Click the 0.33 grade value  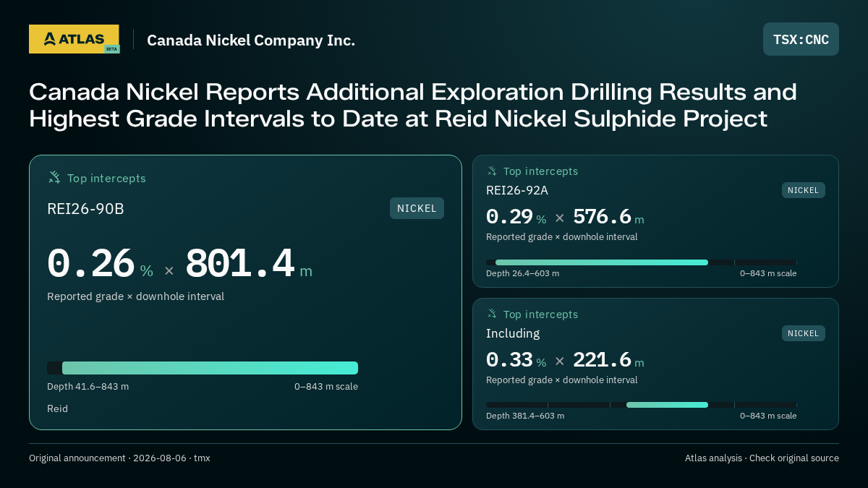[x=509, y=359]
